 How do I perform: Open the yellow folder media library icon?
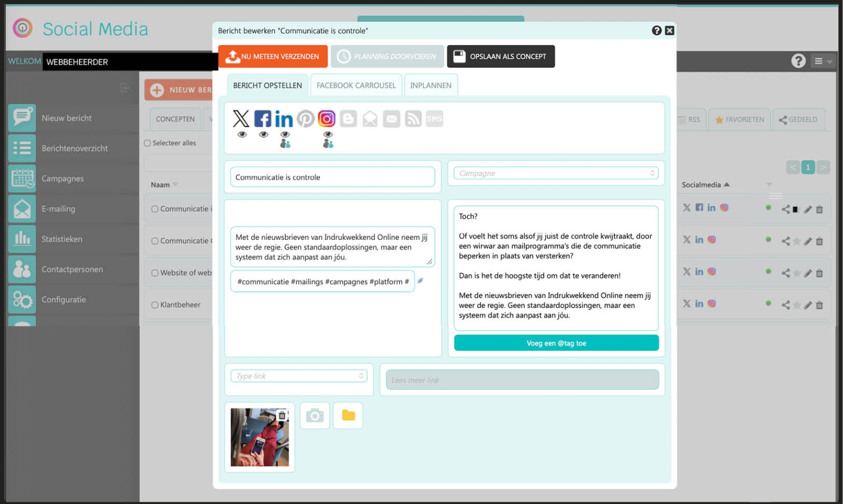point(348,416)
